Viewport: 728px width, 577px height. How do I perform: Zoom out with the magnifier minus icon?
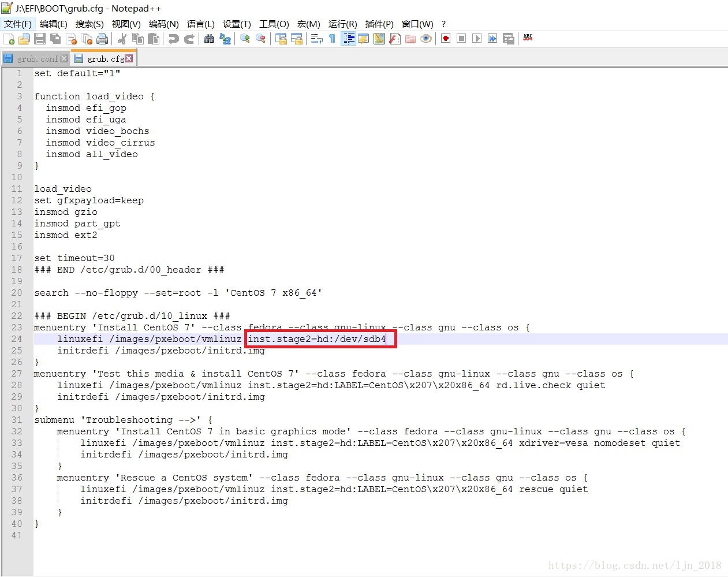(x=260, y=39)
